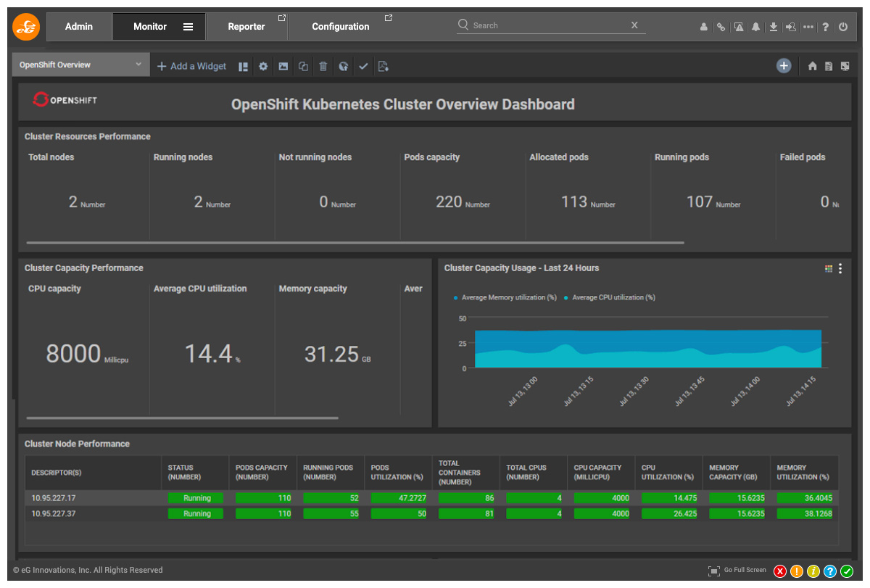Viewport: 870px width, 588px height.
Task: Open dashboard settings gear icon
Action: [x=263, y=66]
